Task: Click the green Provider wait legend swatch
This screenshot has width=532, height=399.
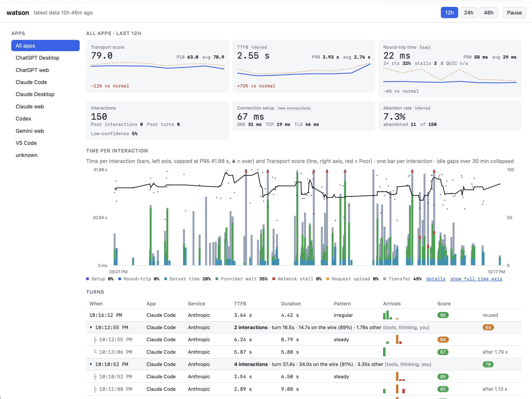Action: coord(217,279)
